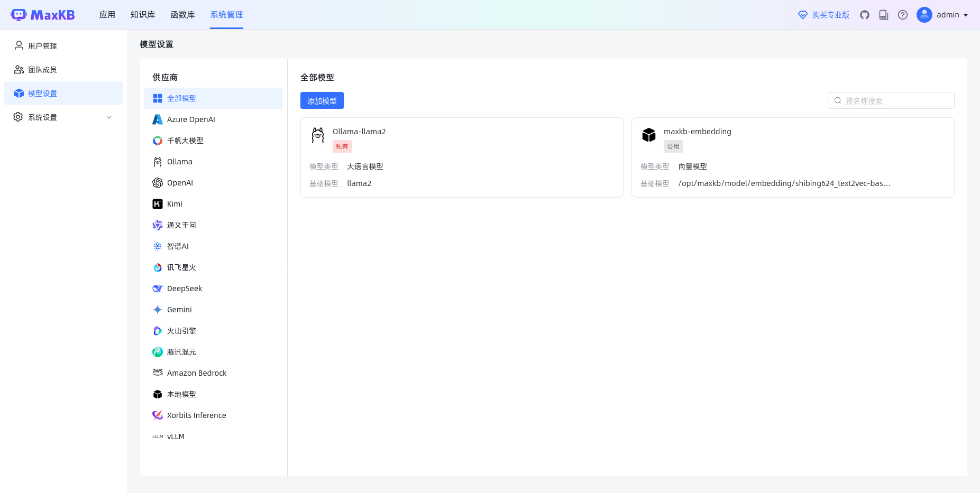This screenshot has height=493, width=980.
Task: Switch to the 知识库 top tab
Action: click(x=143, y=15)
